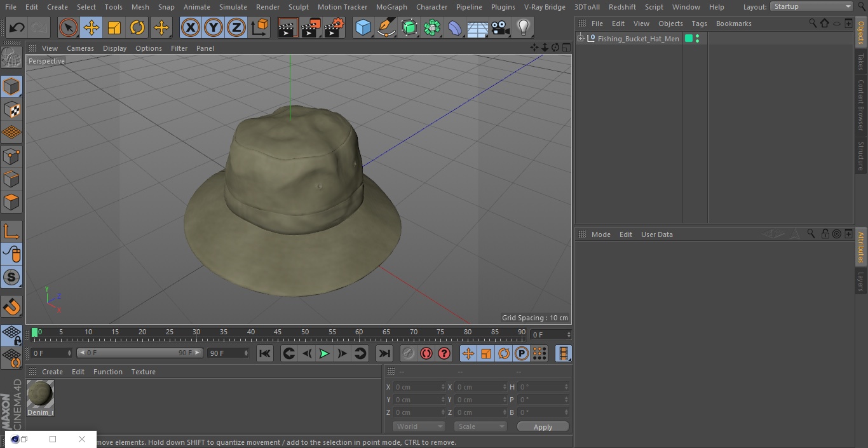This screenshot has height=448, width=868.
Task: Click the Attributes manager lock icon
Action: (825, 234)
